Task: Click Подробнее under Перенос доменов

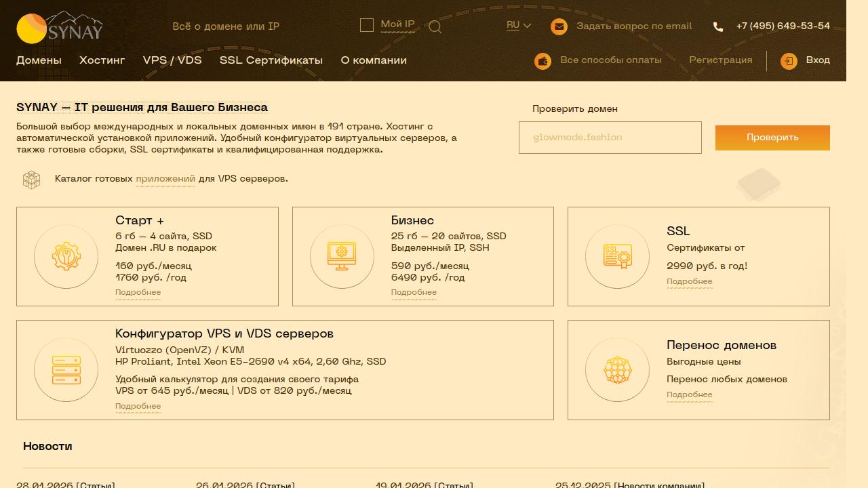Action: pos(689,395)
